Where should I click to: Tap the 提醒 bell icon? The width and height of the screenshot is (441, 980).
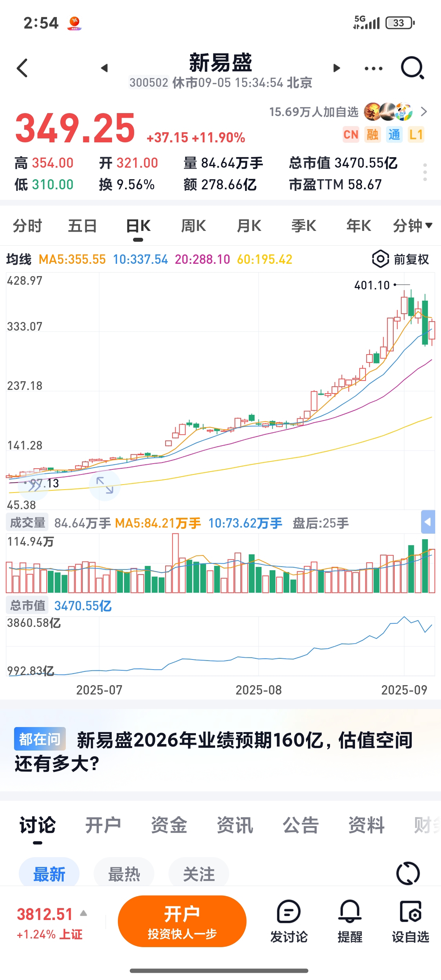click(x=350, y=911)
